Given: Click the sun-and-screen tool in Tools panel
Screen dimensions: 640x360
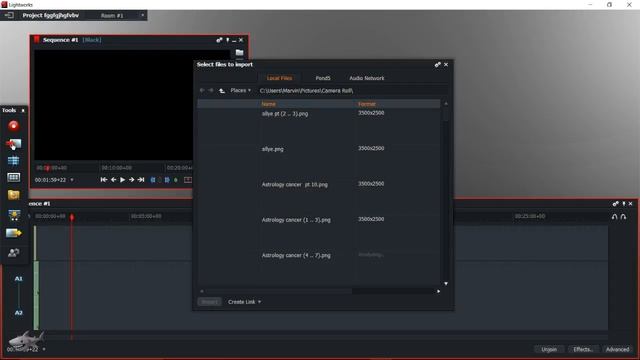Looking at the screenshot, I should 13,215.
